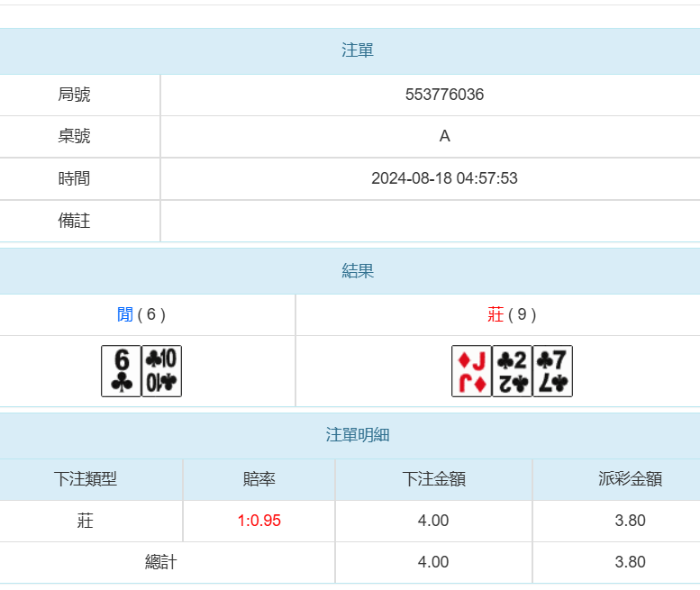
Task: Click the blue 閒 (6) result label
Action: click(x=141, y=314)
